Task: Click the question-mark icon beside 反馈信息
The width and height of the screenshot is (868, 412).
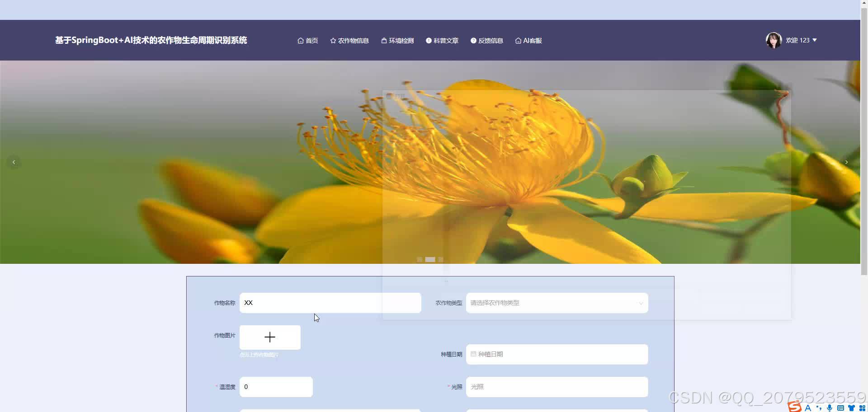Action: point(473,40)
